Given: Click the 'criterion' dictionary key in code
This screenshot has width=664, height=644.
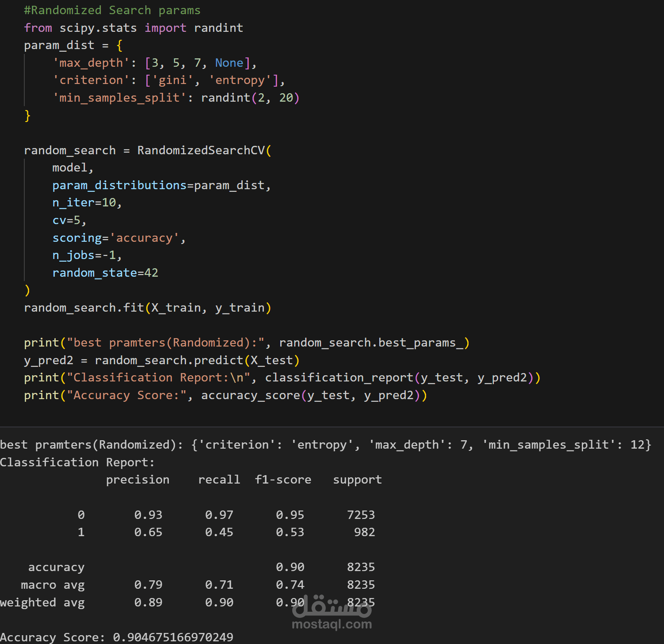Looking at the screenshot, I should pos(91,80).
